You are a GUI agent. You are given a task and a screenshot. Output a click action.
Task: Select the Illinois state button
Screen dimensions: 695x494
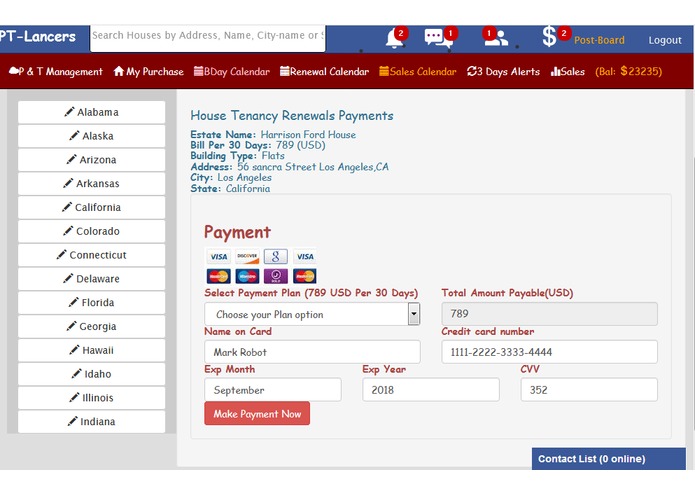(91, 397)
